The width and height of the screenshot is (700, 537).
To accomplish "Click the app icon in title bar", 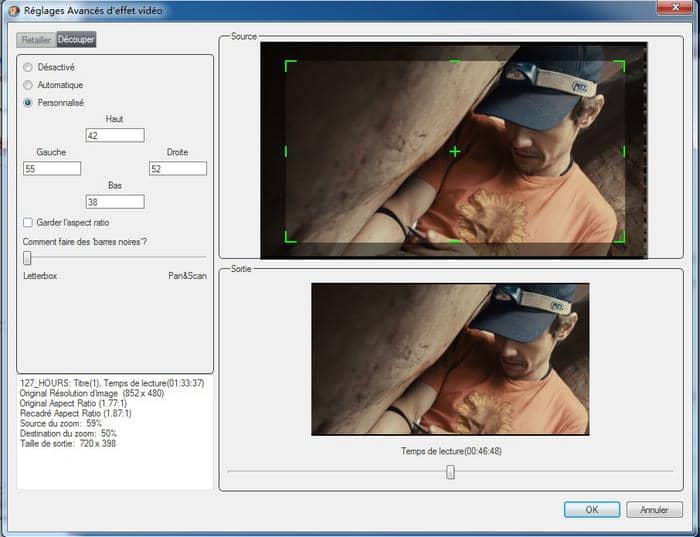I will pos(13,11).
